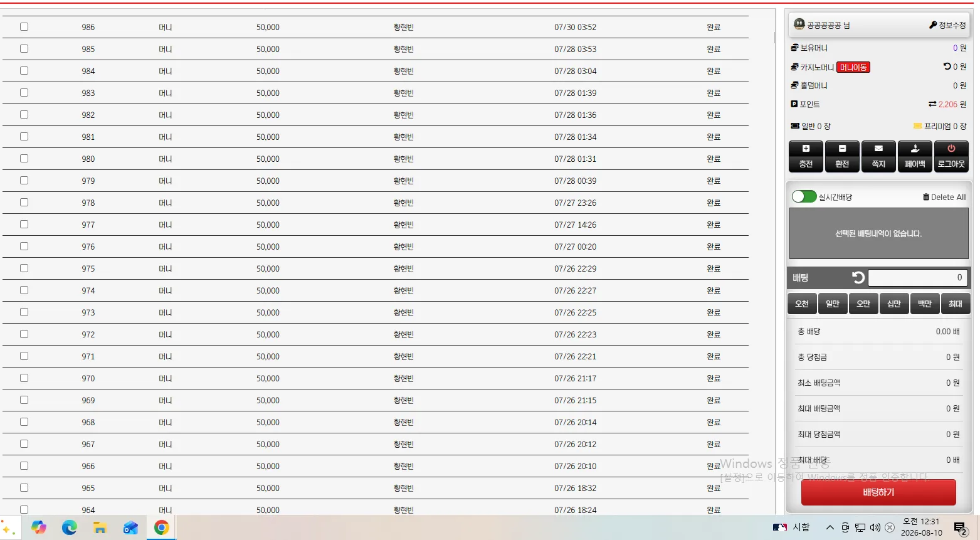Show hidden system tray icons chevron
The width and height of the screenshot is (980, 540).
830,527
